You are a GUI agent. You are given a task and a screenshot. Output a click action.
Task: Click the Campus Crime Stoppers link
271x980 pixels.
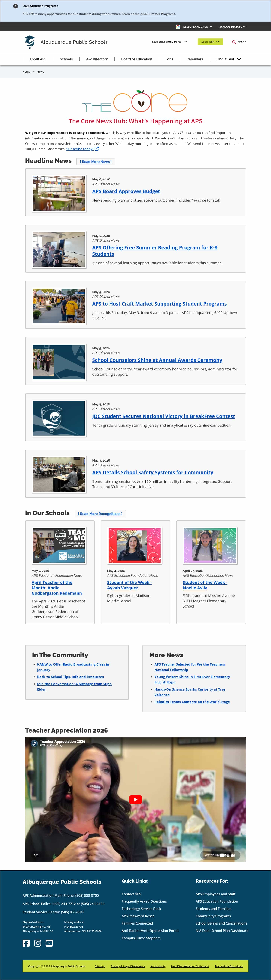[141, 938]
